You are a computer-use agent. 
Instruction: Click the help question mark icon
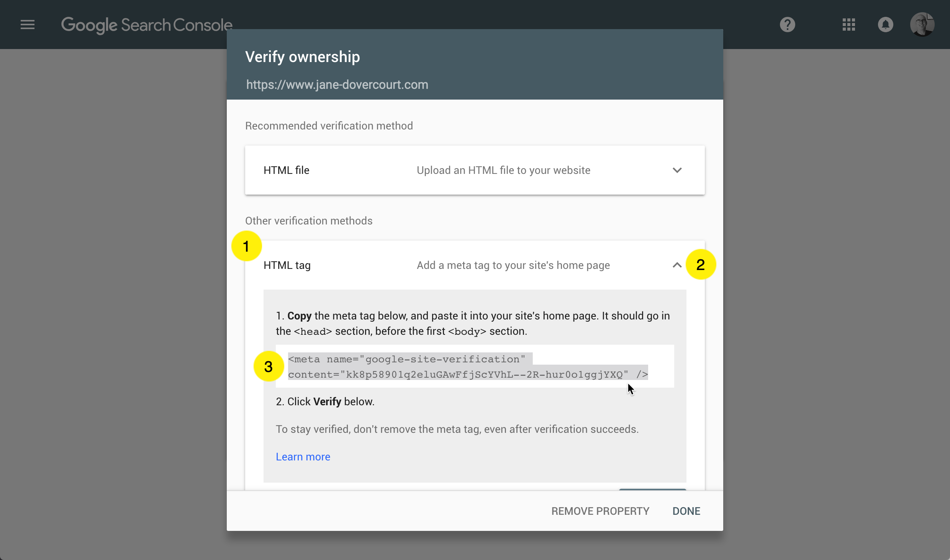pos(787,25)
